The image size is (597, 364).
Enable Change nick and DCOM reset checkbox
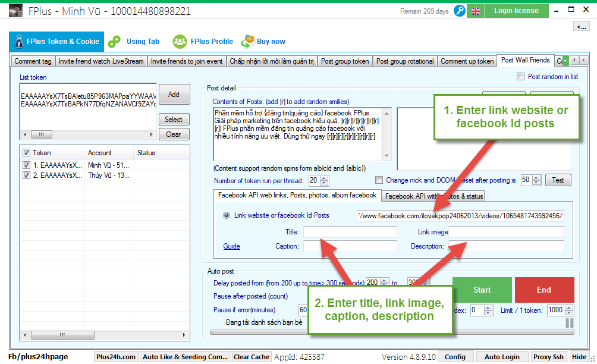click(x=379, y=180)
